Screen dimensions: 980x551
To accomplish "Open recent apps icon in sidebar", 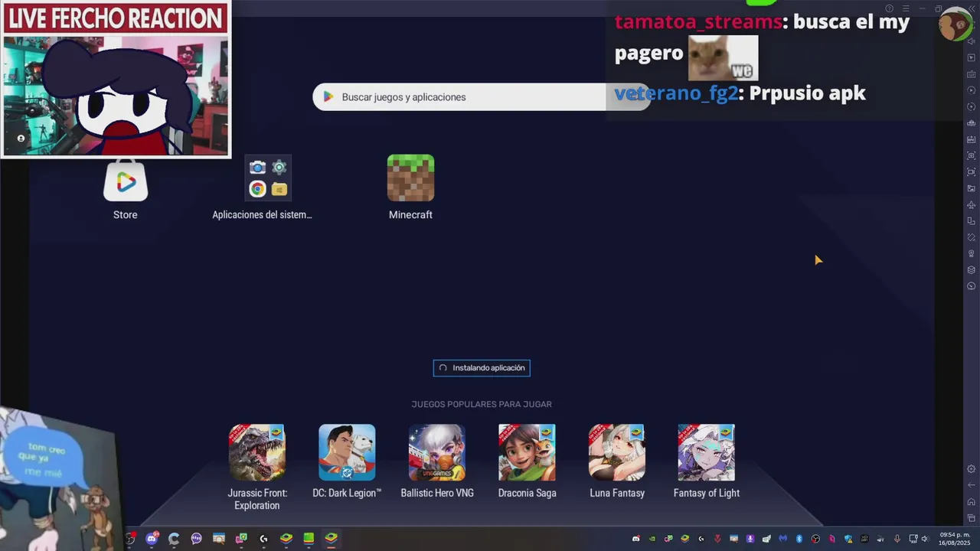I will click(972, 518).
